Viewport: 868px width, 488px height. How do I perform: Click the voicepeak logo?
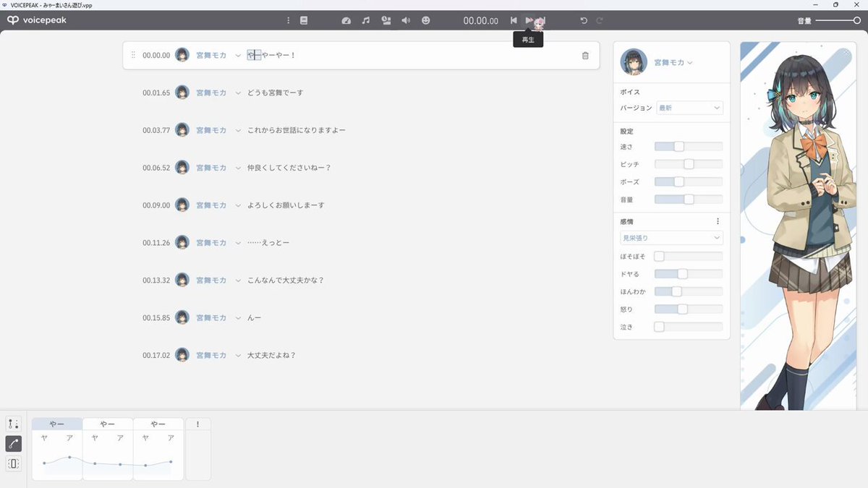[37, 20]
